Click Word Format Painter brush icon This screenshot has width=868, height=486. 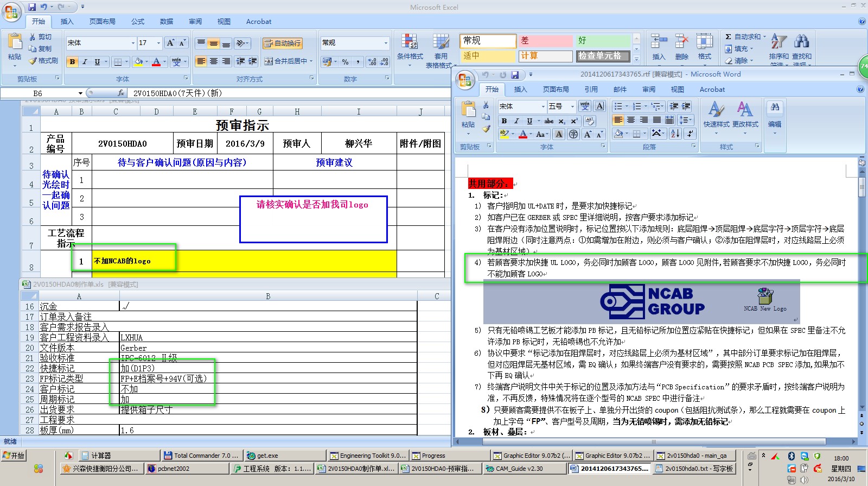[x=486, y=129]
